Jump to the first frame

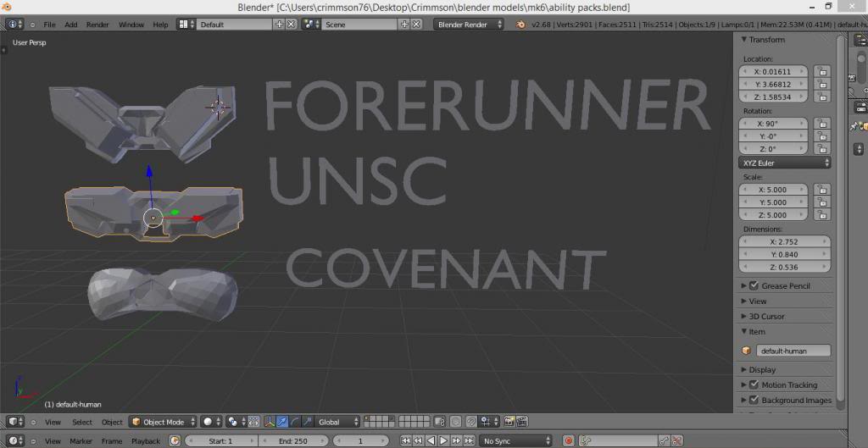[x=406, y=441]
